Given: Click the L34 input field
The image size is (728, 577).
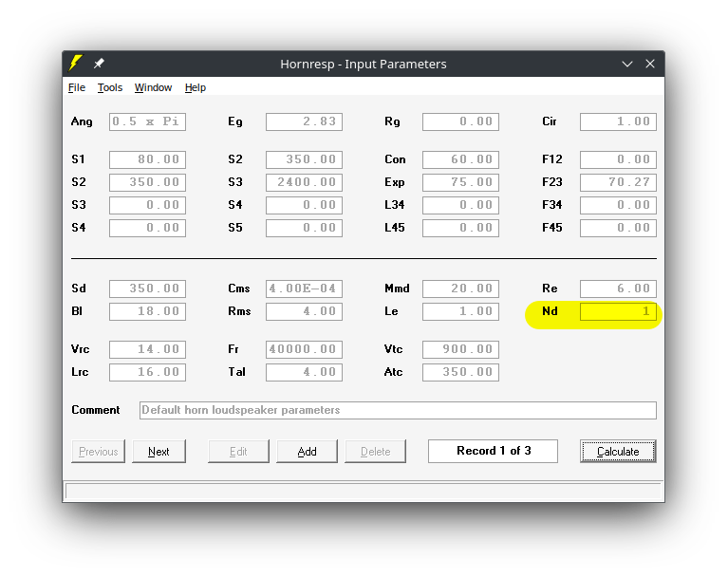Looking at the screenshot, I should pyautogui.click(x=460, y=205).
